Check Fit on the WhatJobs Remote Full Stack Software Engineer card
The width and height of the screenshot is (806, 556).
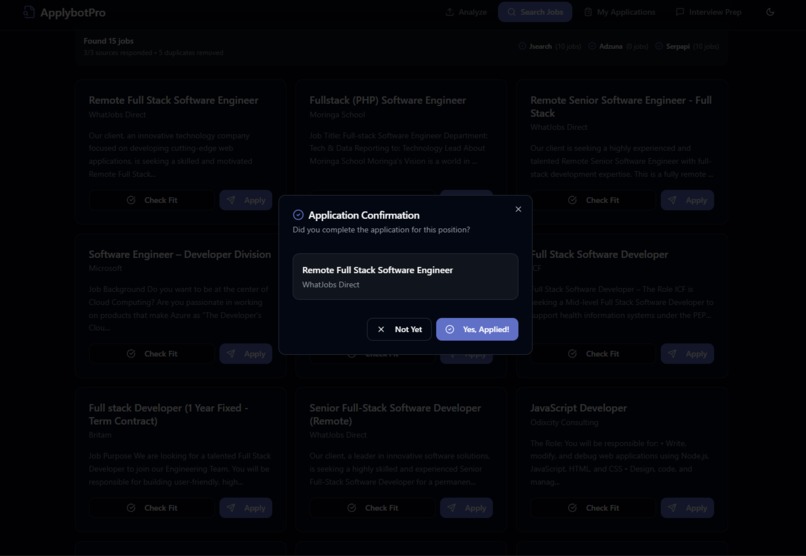pyautogui.click(x=152, y=200)
